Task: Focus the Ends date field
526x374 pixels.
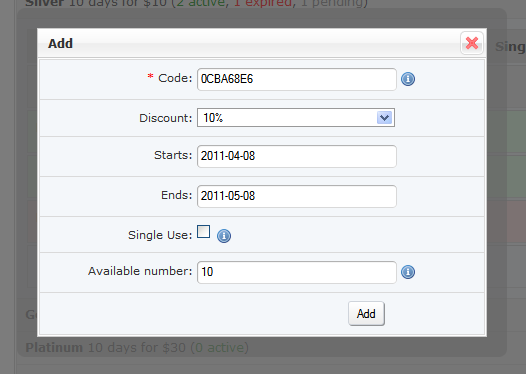Action: pyautogui.click(x=297, y=196)
